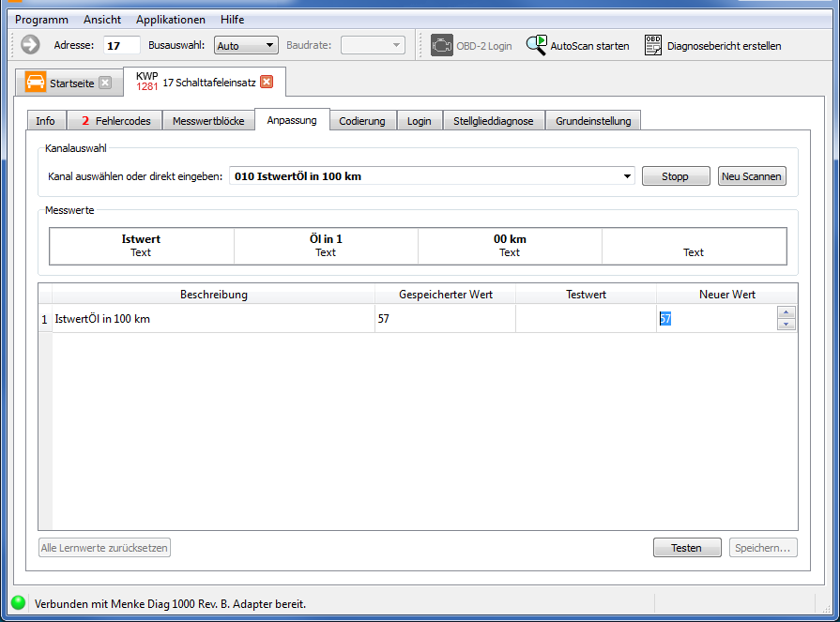
Task: Switch to the Fehlercodes tab
Action: (x=115, y=121)
